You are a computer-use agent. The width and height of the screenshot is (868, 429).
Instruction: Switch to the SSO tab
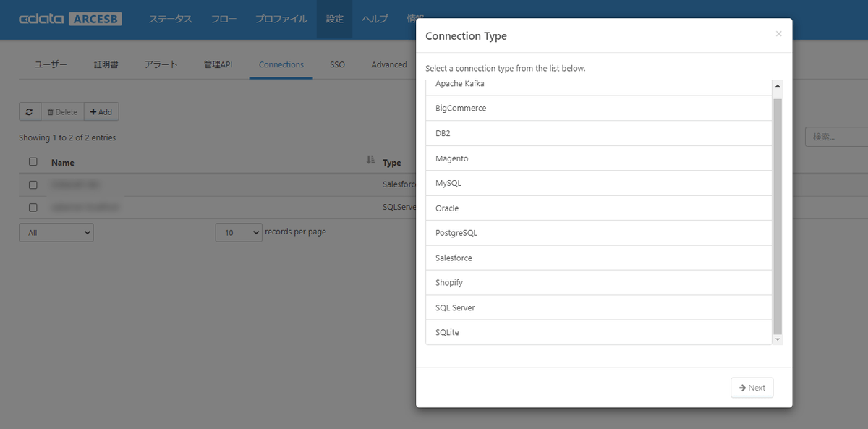[x=337, y=64]
